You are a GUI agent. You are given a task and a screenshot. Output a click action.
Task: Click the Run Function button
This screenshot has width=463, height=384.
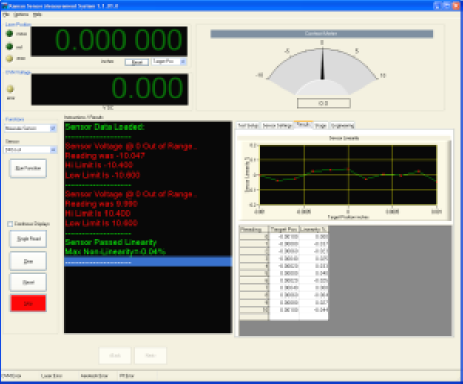(28, 168)
